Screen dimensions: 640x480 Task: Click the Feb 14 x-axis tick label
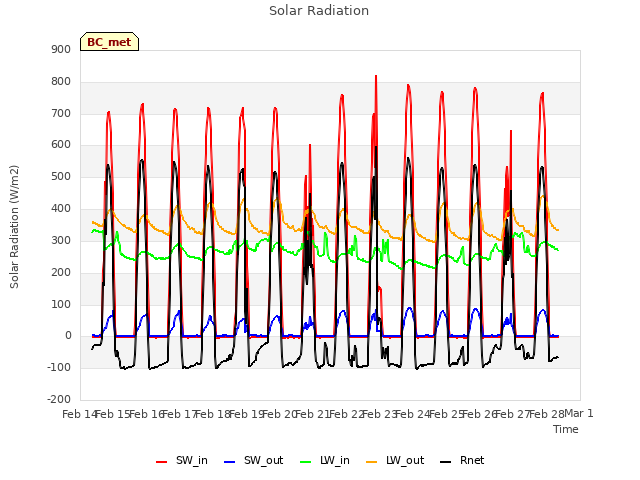(x=80, y=414)
